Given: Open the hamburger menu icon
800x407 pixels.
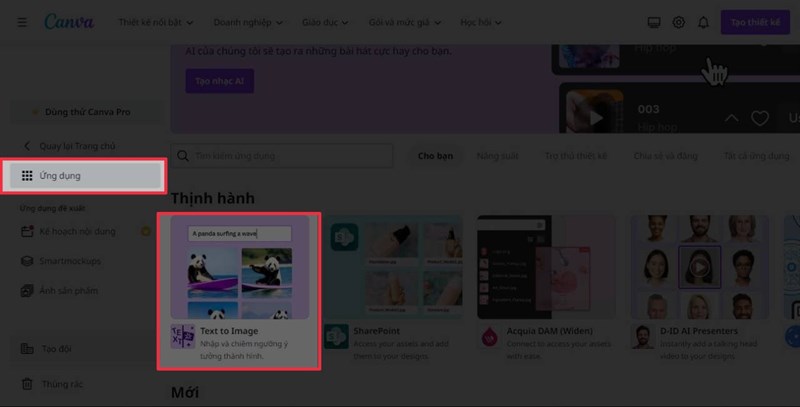Looking at the screenshot, I should 22,22.
